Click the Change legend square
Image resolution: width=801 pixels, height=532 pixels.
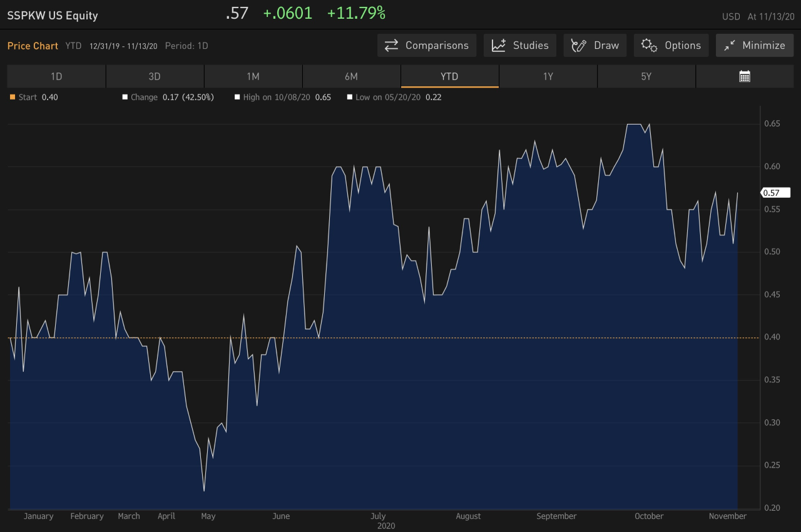tap(125, 97)
